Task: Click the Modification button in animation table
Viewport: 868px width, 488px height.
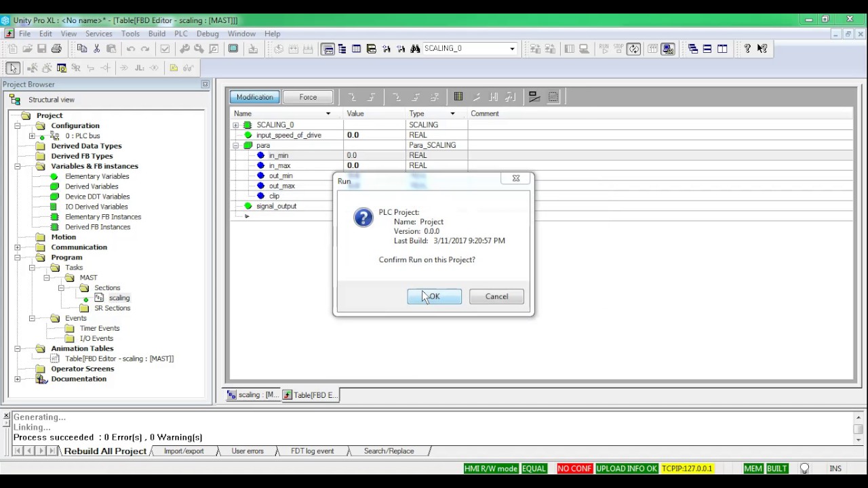Action: pos(255,97)
